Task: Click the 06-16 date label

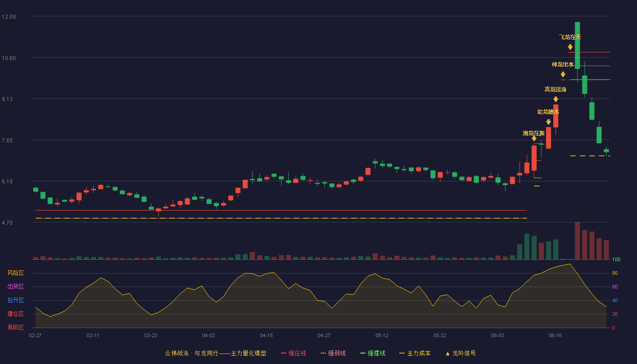Action: [555, 335]
